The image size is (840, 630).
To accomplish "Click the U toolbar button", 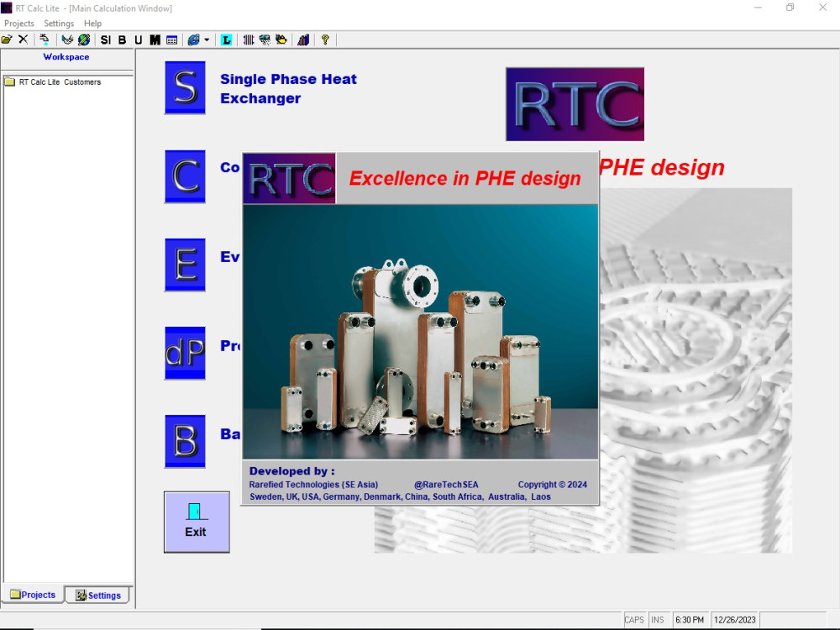I will 139,39.
